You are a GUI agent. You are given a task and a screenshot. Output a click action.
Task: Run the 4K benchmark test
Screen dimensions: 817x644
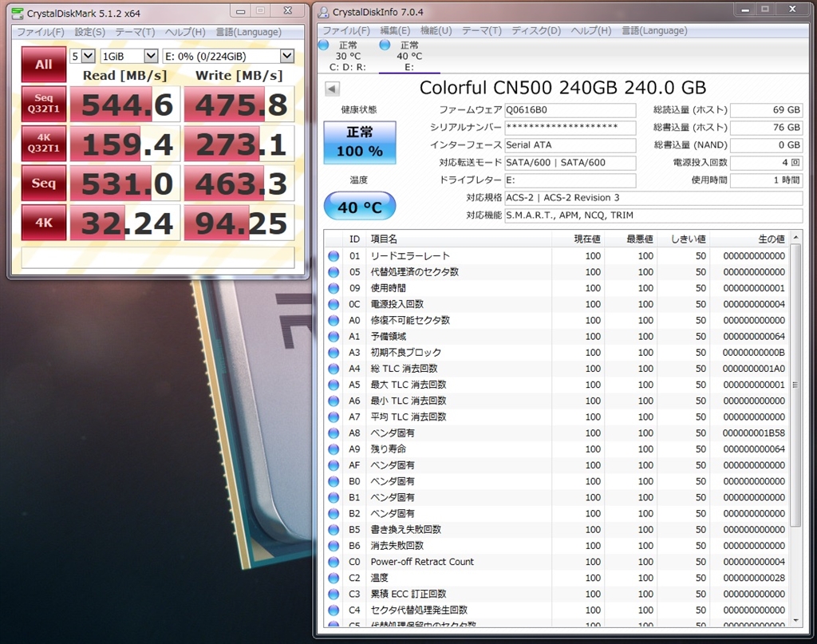tap(44, 223)
